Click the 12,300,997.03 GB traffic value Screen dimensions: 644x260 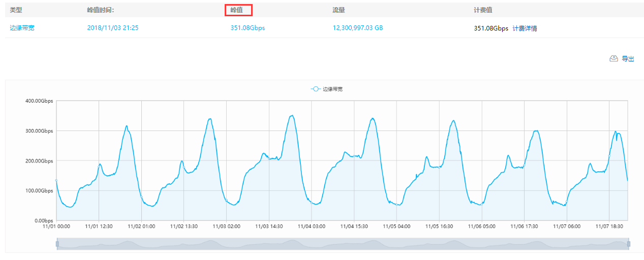358,28
